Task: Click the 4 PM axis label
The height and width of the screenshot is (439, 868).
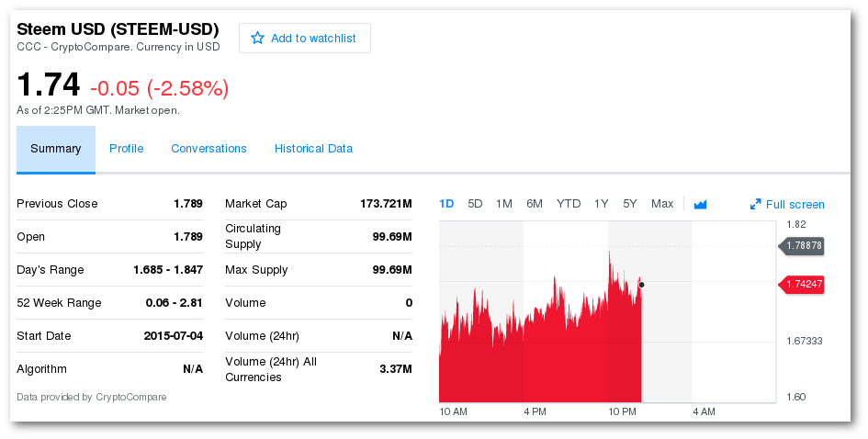Action: pyautogui.click(x=535, y=411)
